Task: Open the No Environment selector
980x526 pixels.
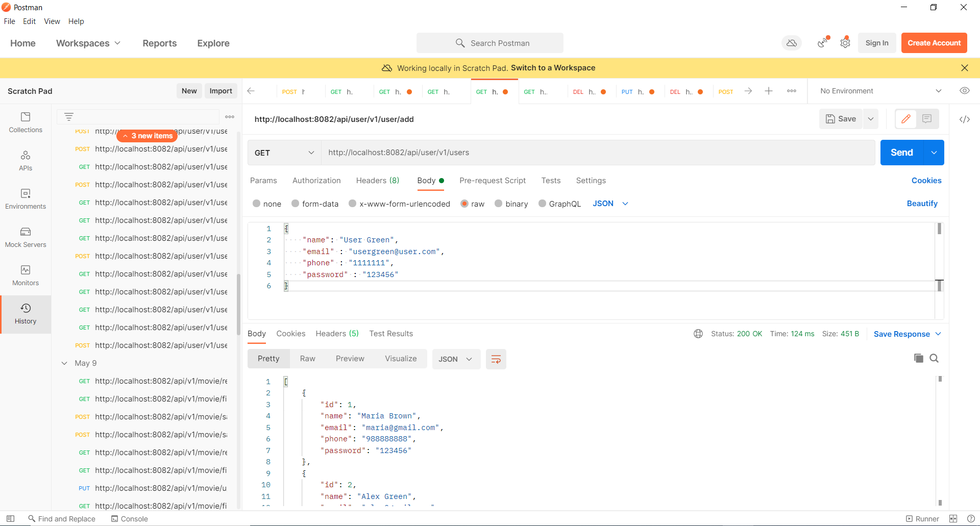Action: [x=880, y=91]
